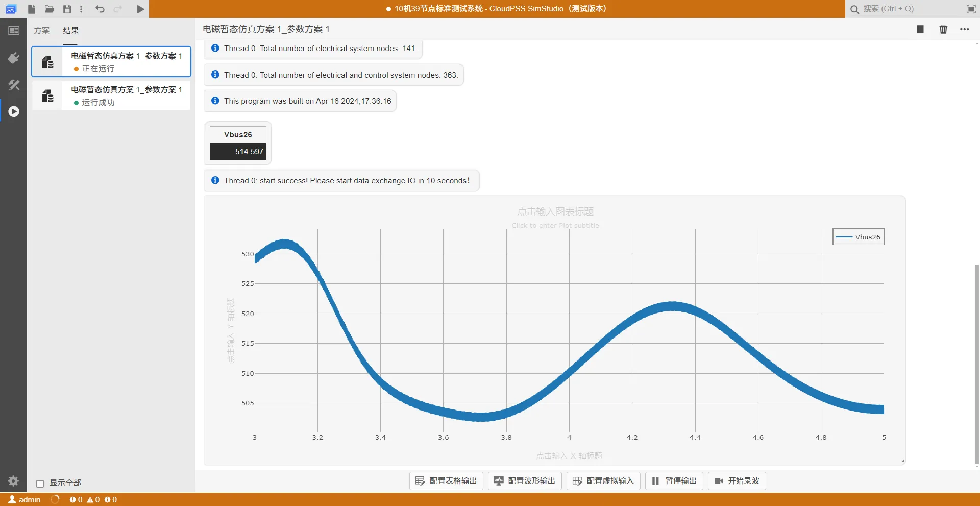The width and height of the screenshot is (980, 506).
Task: Open more options ellipsis menu
Action: coord(964,29)
